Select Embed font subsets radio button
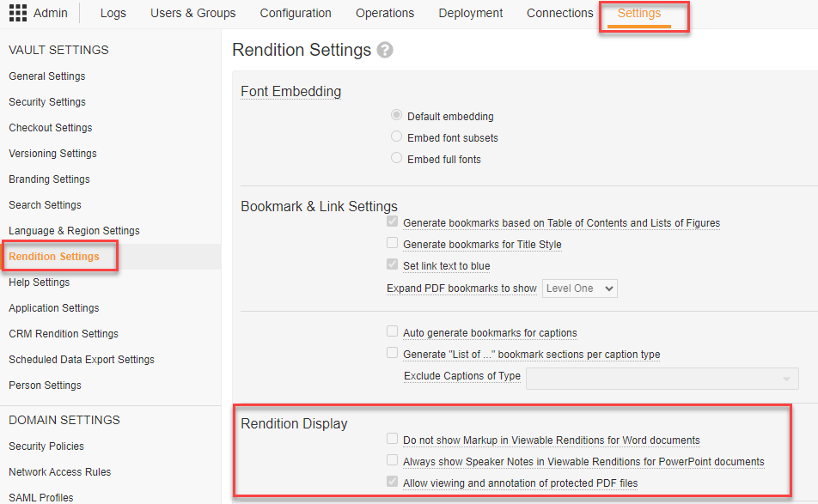 pos(396,137)
